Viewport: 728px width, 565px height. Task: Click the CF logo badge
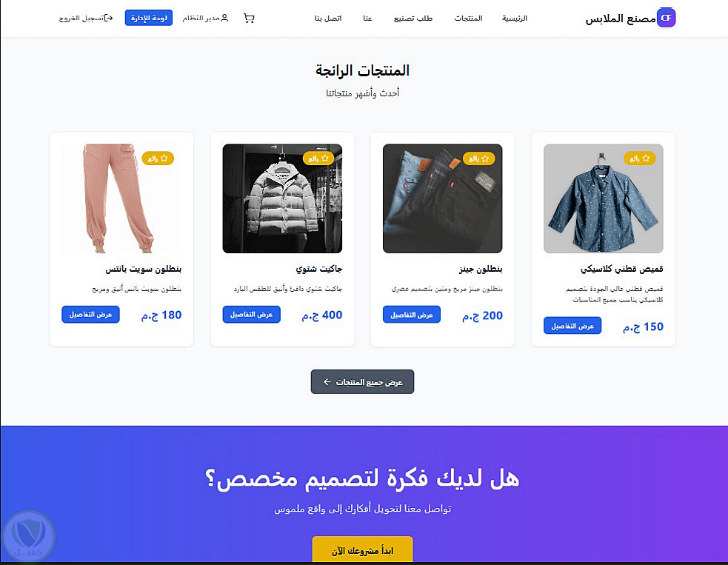[x=667, y=18]
